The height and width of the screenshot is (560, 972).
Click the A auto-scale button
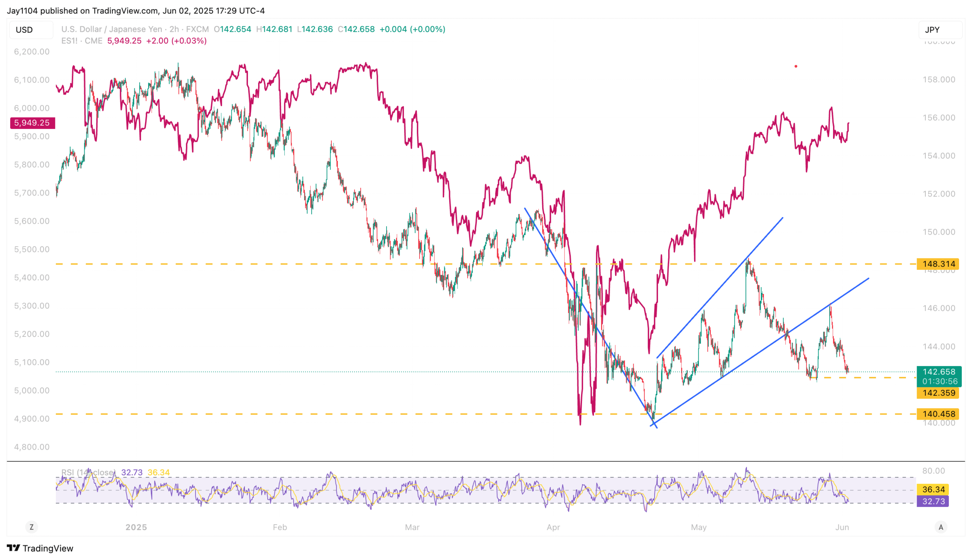coord(940,527)
